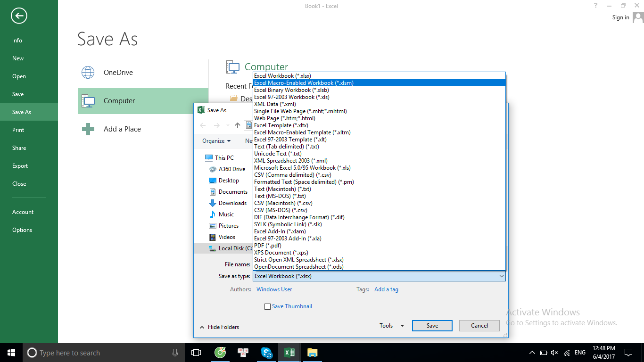
Task: Select Music in the navigation pane
Action: (221, 214)
